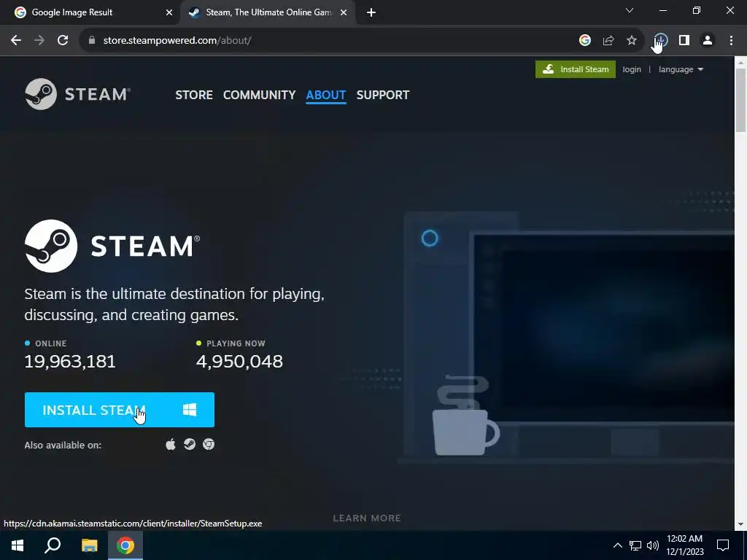This screenshot has height=560, width=747.
Task: View site info via the lock icon
Action: pyautogui.click(x=92, y=41)
